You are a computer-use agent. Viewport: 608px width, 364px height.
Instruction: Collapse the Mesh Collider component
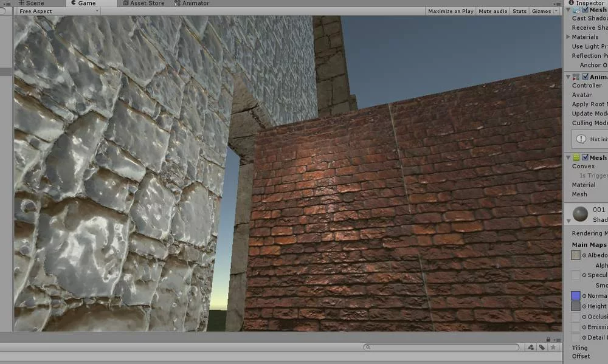tap(568, 157)
